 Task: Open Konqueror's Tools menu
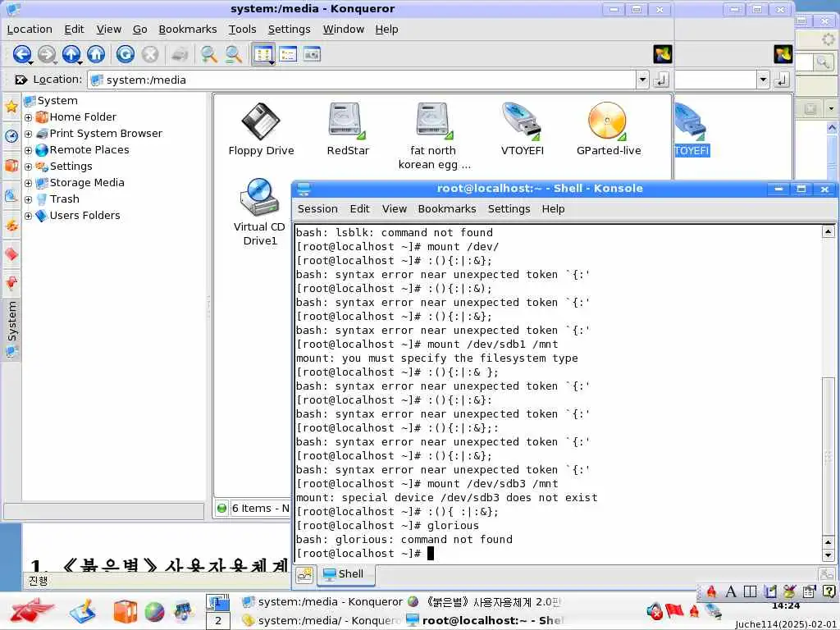(x=242, y=30)
